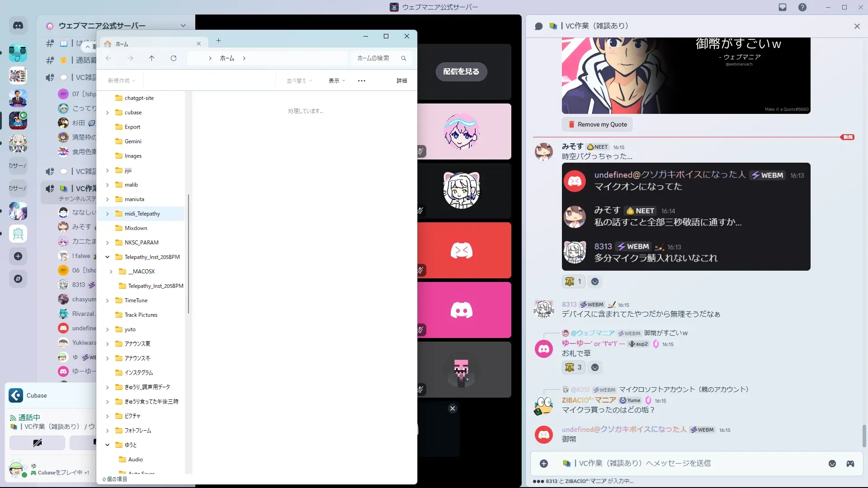This screenshot has height=488, width=868.
Task: Click the attach file plus icon
Action: pos(544,464)
